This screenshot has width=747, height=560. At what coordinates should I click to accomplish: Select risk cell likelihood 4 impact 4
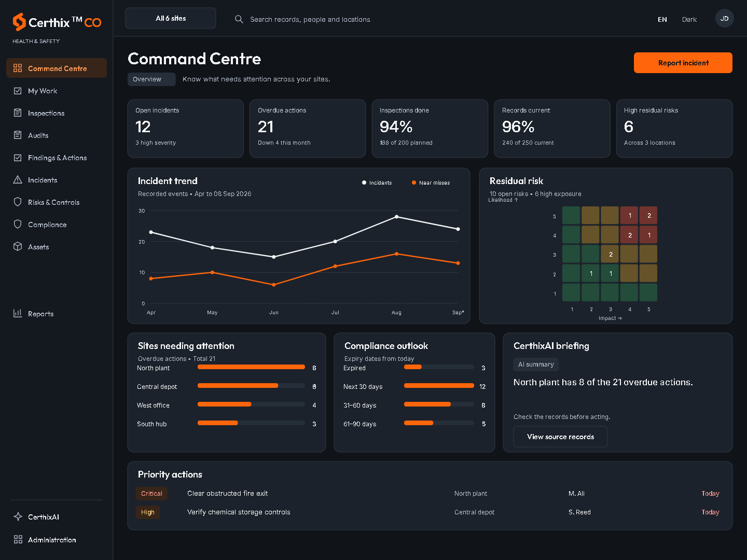click(629, 234)
